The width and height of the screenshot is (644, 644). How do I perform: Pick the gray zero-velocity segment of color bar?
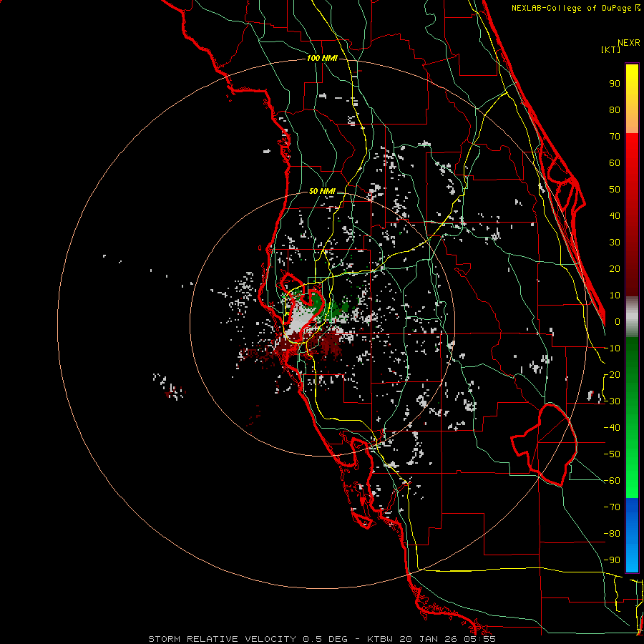[632, 317]
